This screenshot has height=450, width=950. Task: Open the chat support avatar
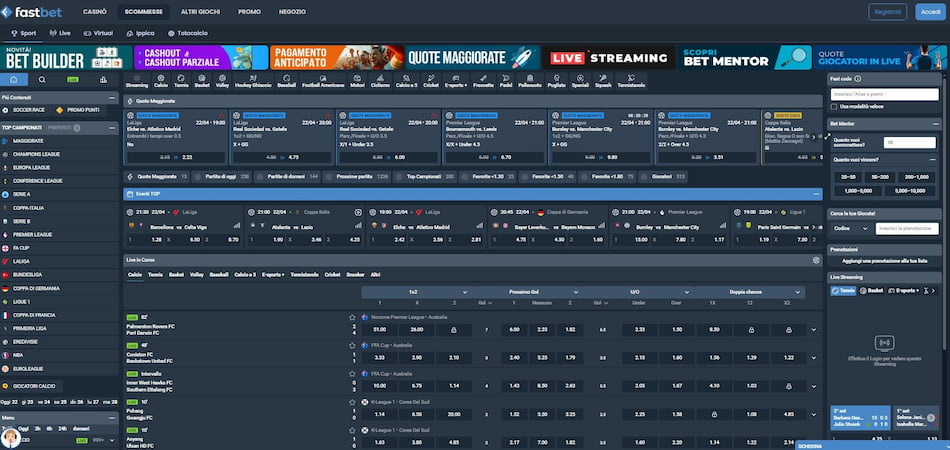click(x=10, y=438)
